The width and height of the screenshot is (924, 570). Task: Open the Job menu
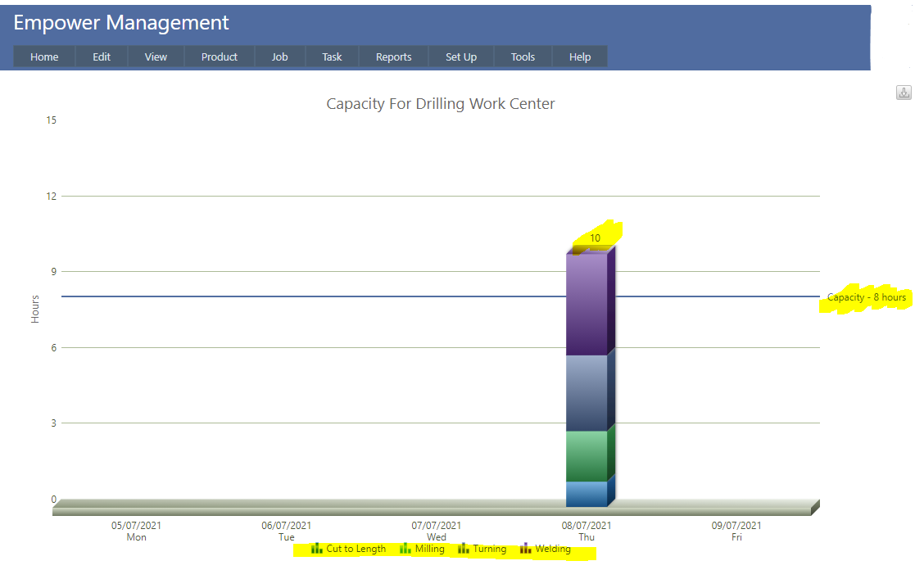[279, 57]
